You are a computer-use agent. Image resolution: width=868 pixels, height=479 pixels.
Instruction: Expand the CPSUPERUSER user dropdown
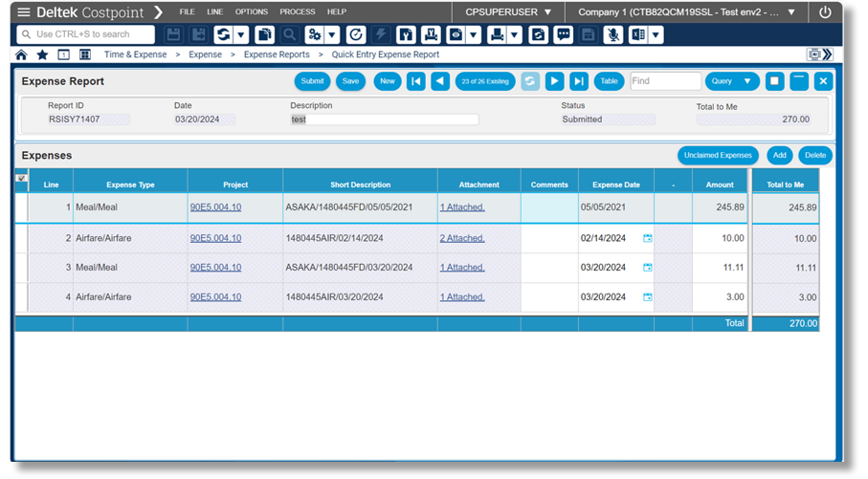point(508,12)
